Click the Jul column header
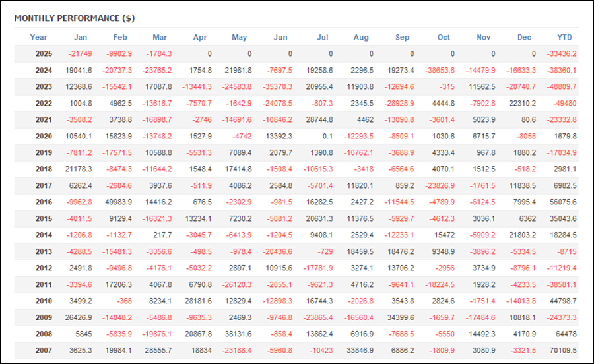 [322, 37]
